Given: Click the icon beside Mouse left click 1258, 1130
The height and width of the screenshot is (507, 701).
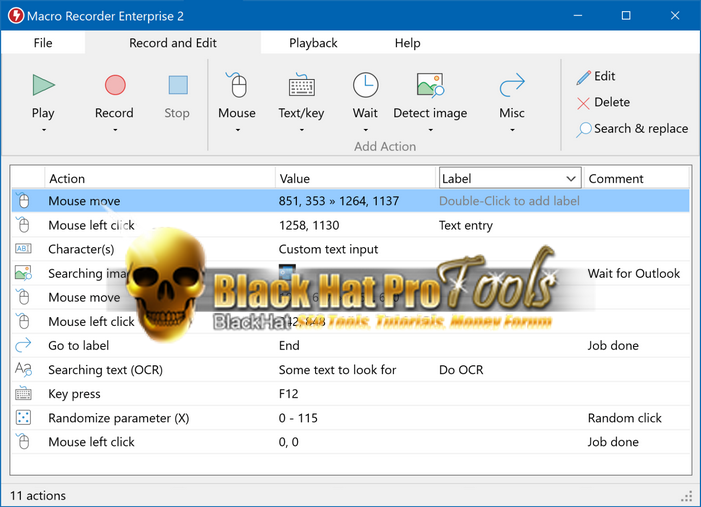Looking at the screenshot, I should pos(23,224).
